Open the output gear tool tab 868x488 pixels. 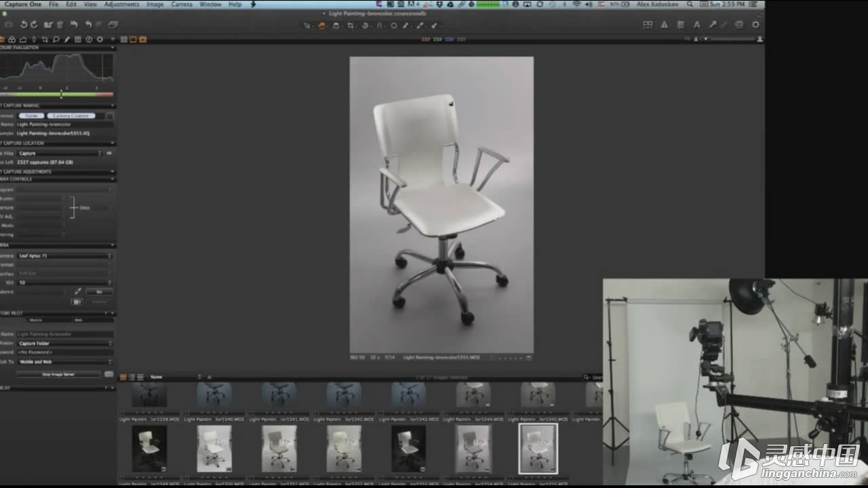(100, 39)
